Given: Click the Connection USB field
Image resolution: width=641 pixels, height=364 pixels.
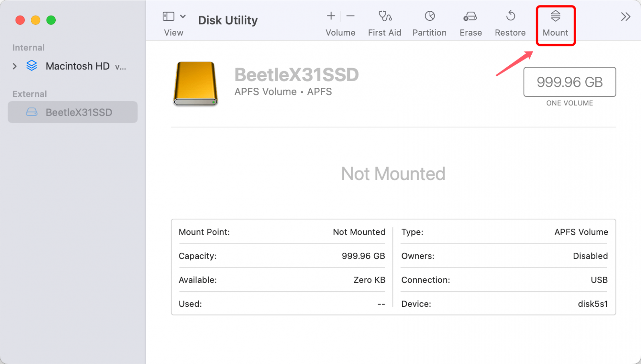Looking at the screenshot, I should 598,280.
